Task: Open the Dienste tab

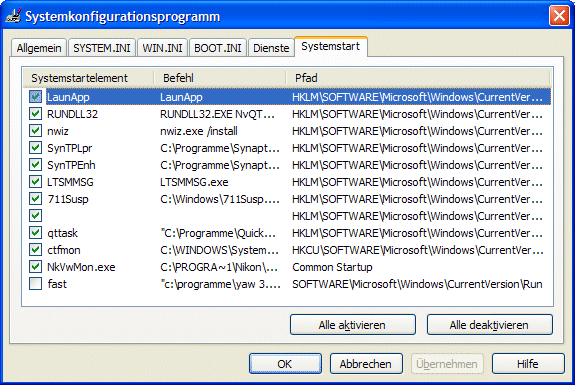Action: (271, 48)
